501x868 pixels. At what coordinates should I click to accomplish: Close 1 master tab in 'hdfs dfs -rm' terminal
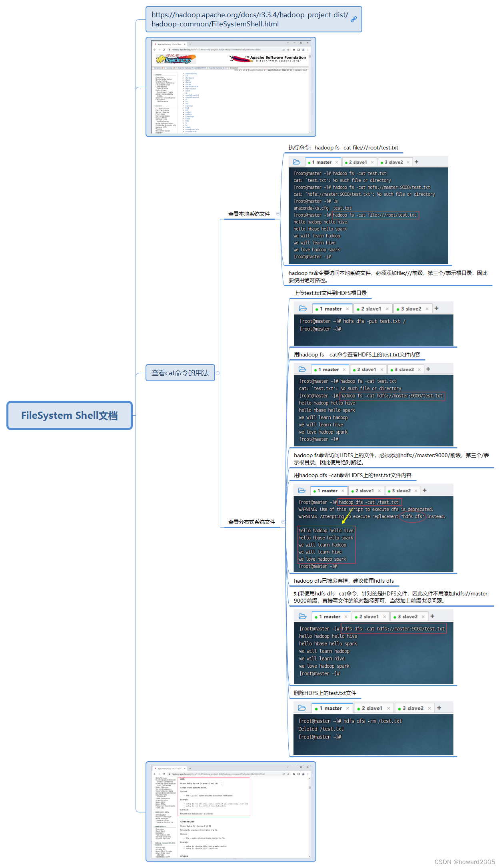click(x=348, y=709)
